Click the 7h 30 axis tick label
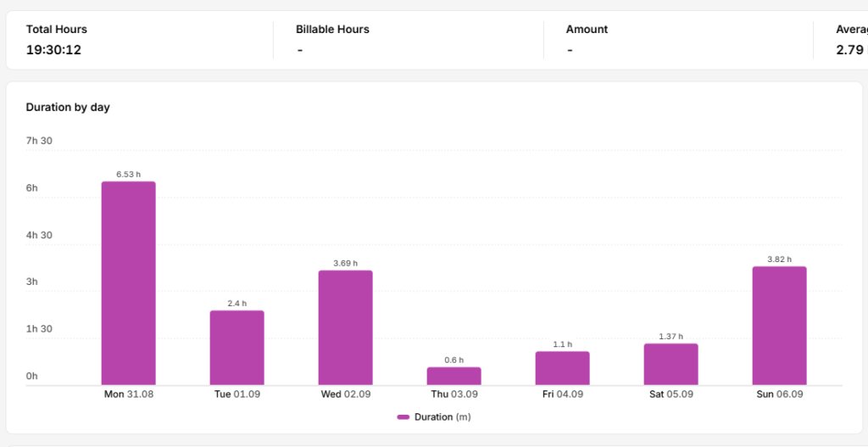 coord(39,141)
